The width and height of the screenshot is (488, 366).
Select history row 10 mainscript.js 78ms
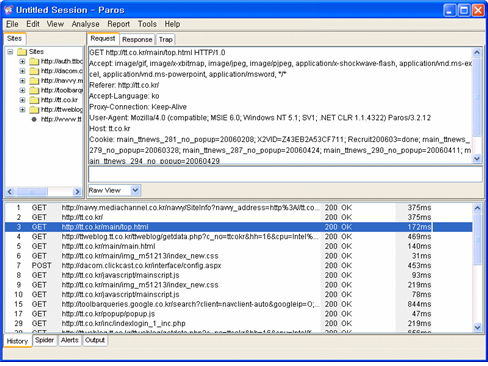pos(238,295)
